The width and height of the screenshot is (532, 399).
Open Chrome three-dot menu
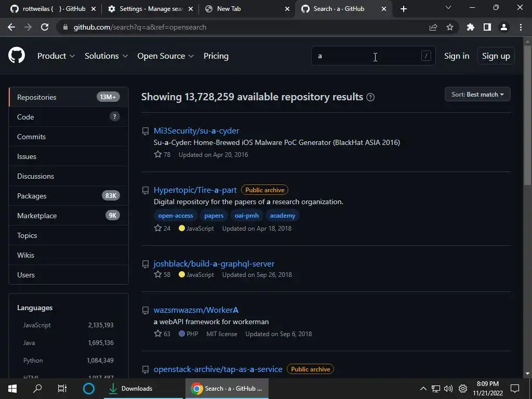521,27
